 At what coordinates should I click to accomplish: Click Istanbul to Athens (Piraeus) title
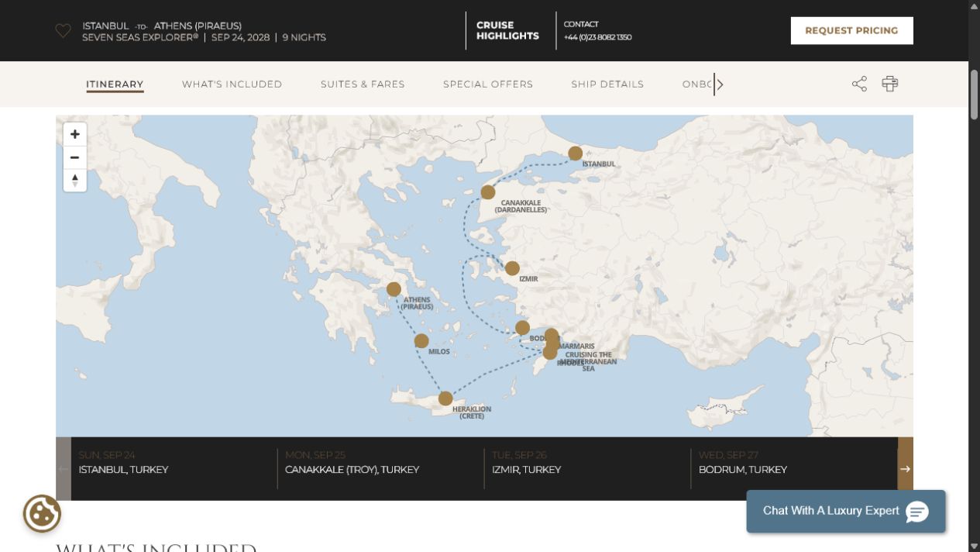tap(162, 26)
